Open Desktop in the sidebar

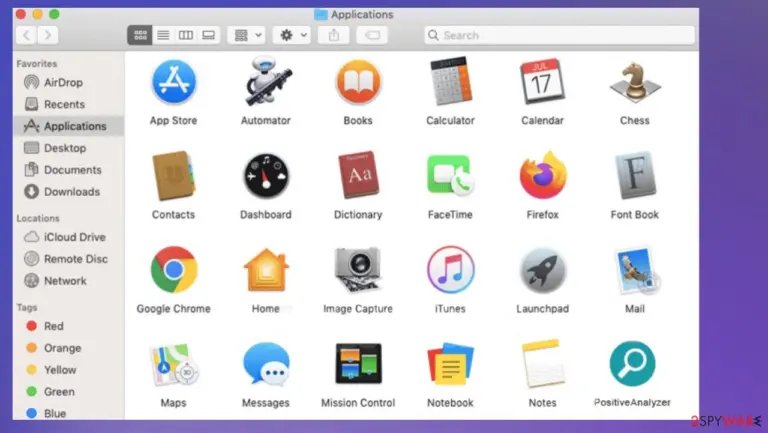pos(69,148)
